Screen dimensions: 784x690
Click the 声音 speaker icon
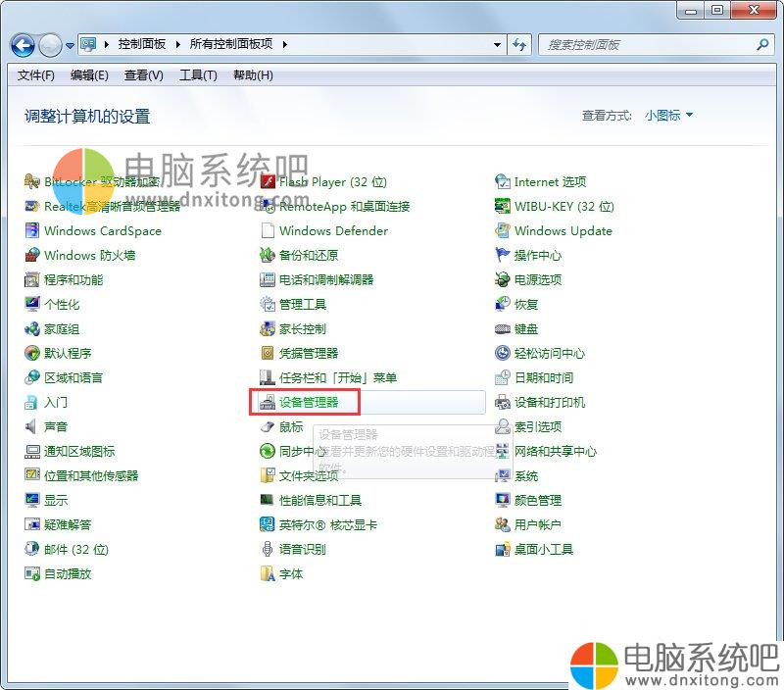click(x=32, y=426)
